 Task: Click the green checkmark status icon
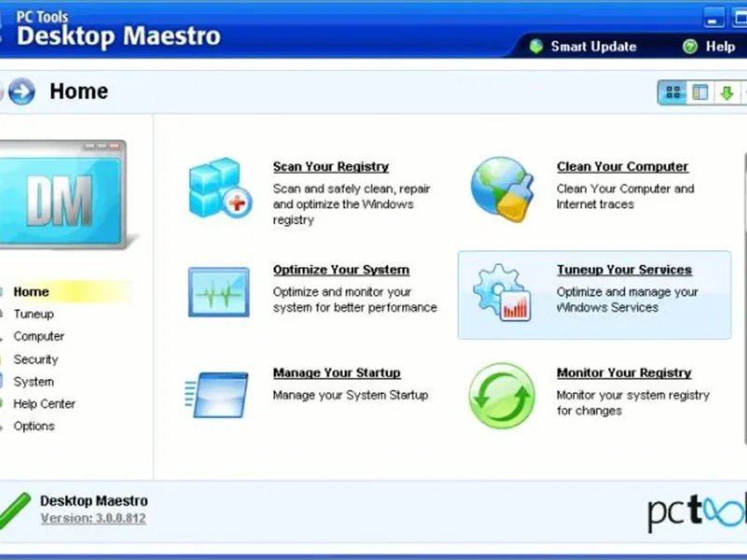(14, 511)
